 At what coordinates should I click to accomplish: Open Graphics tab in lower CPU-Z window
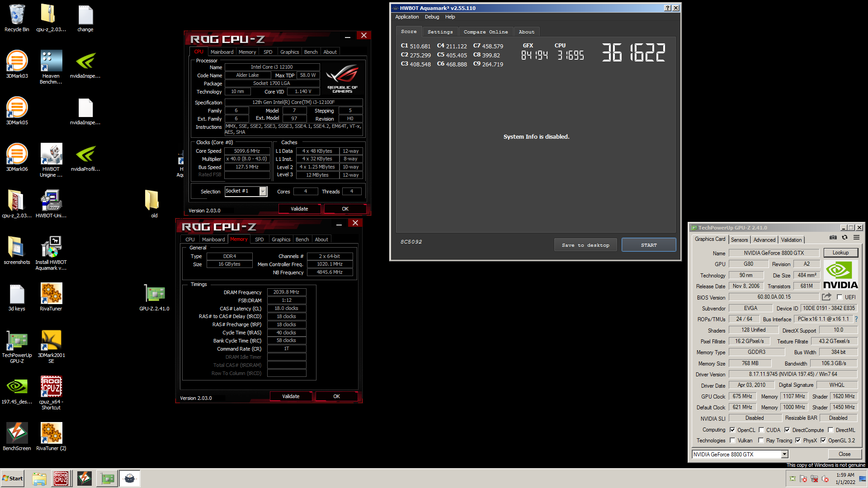[281, 239]
